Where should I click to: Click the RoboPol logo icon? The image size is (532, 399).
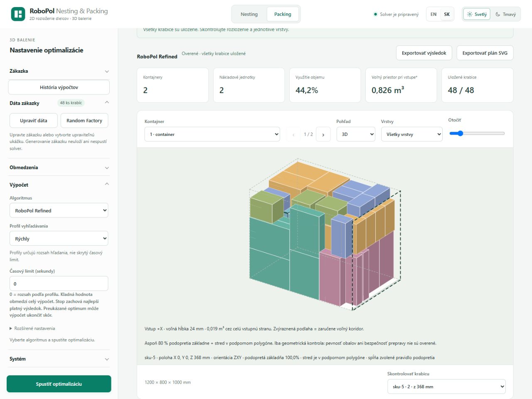point(18,14)
